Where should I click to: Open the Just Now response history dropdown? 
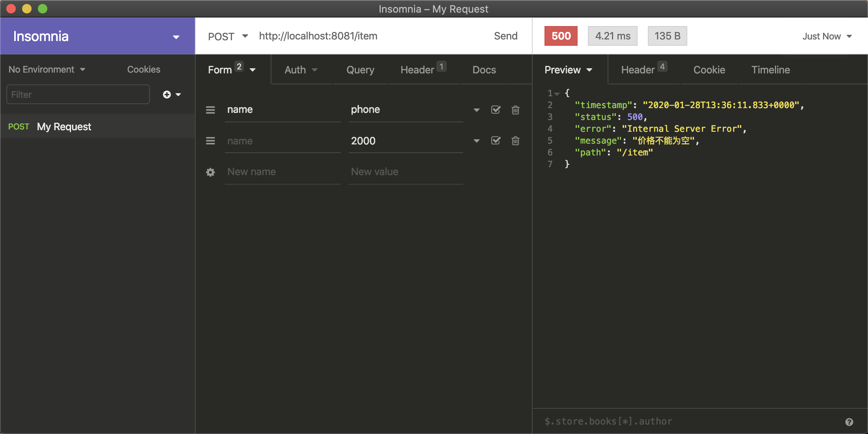point(827,36)
